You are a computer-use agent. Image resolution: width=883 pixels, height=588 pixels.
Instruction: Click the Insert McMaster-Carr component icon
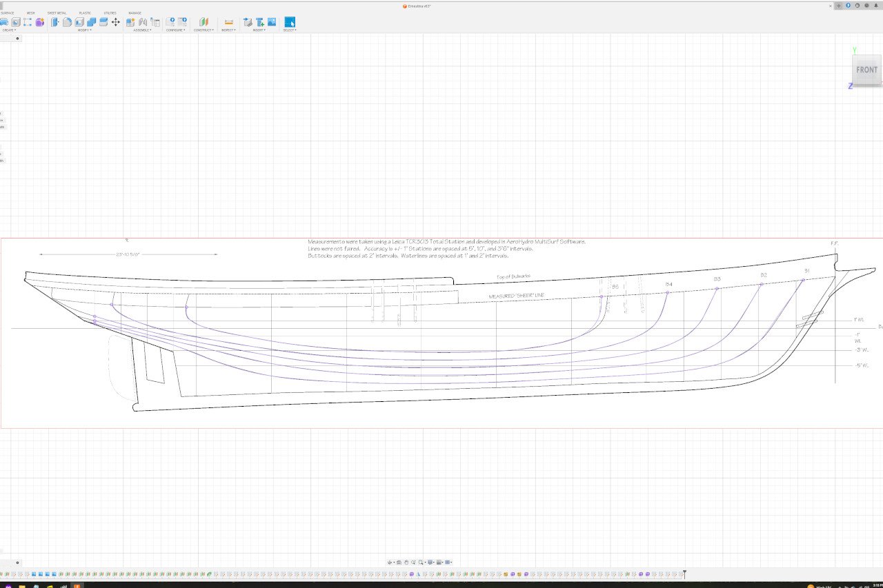260,22
